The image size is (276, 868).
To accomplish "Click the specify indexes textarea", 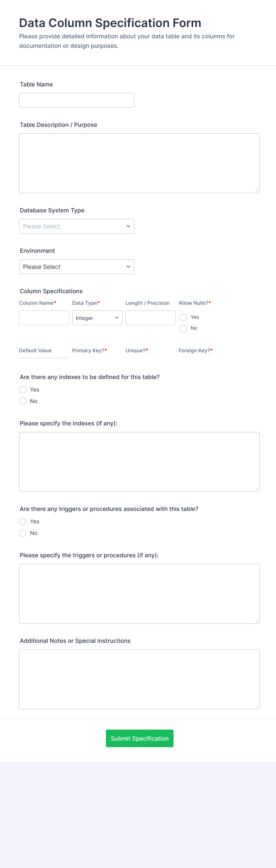I will pyautogui.click(x=139, y=462).
